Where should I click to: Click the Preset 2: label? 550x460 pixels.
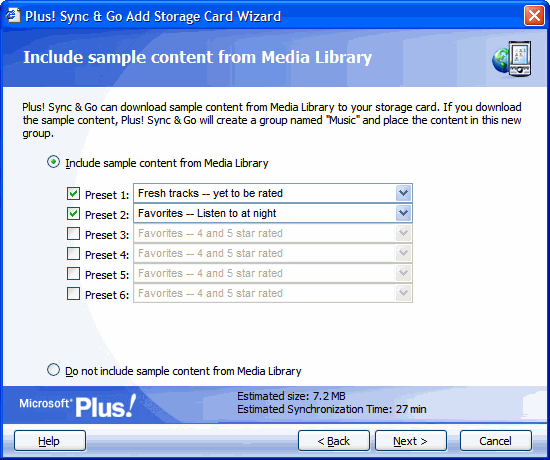(x=107, y=215)
